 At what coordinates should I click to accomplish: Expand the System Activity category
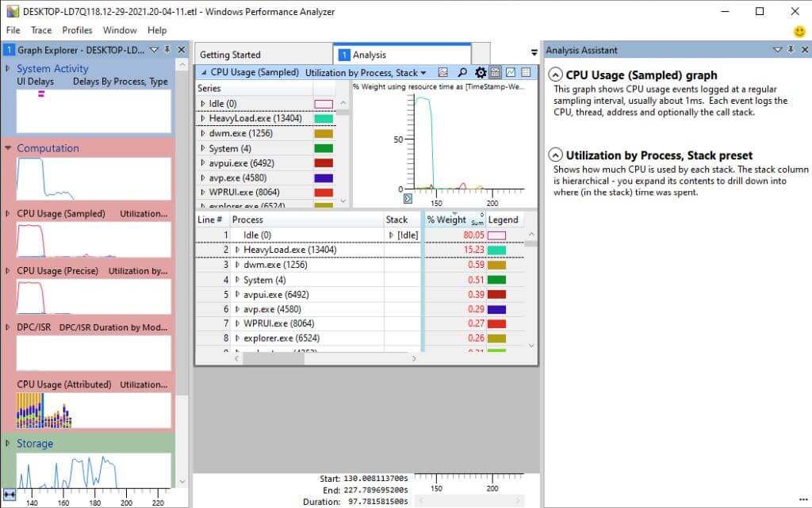click(9, 69)
